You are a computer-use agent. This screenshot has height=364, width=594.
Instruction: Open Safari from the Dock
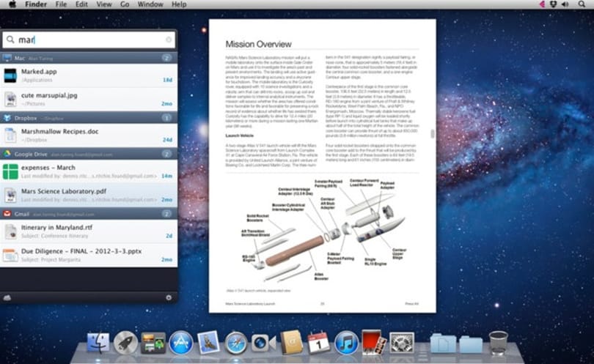click(x=235, y=343)
